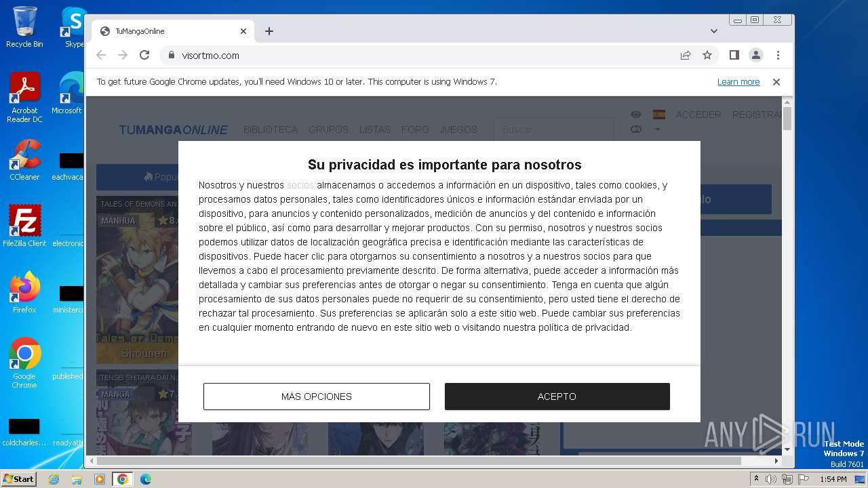
Task: Click the 1:54 PM clock
Action: coord(833,479)
